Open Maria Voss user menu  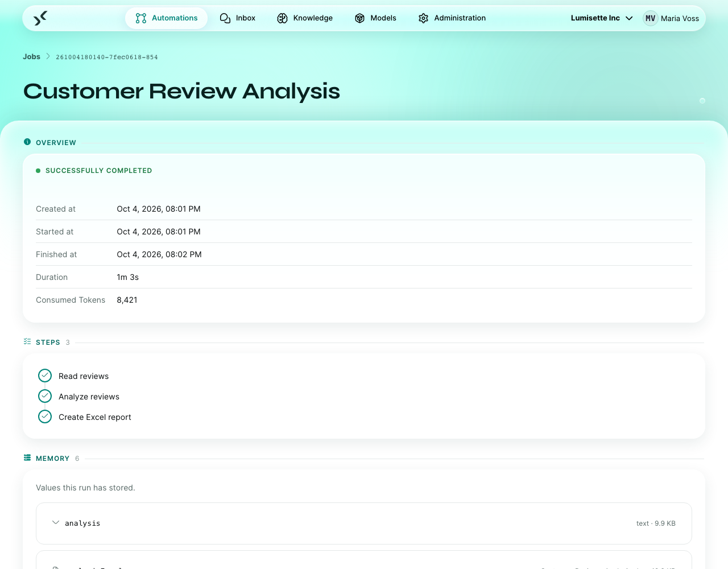coord(671,18)
